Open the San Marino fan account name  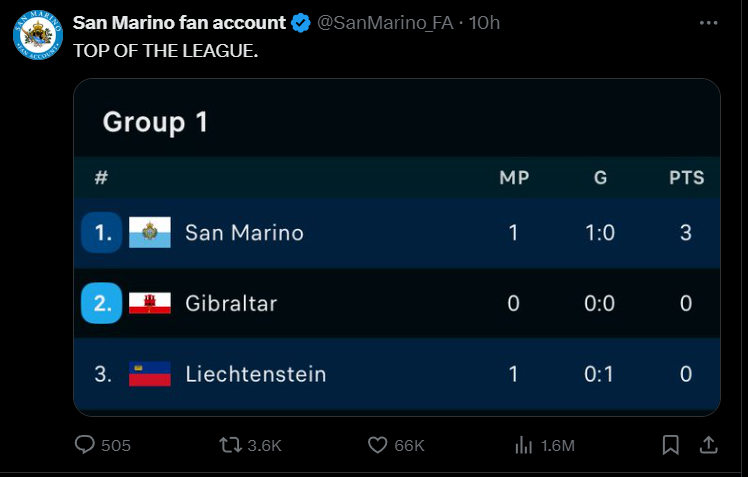click(179, 22)
